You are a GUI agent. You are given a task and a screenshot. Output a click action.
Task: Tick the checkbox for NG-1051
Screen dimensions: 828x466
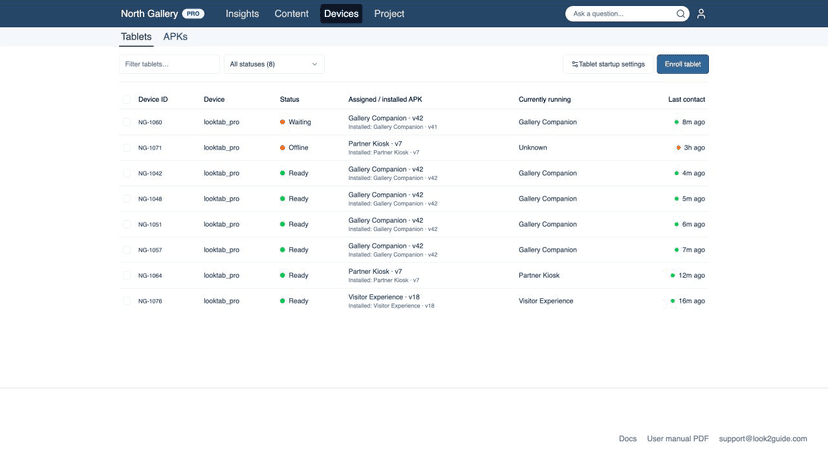pyautogui.click(x=127, y=224)
